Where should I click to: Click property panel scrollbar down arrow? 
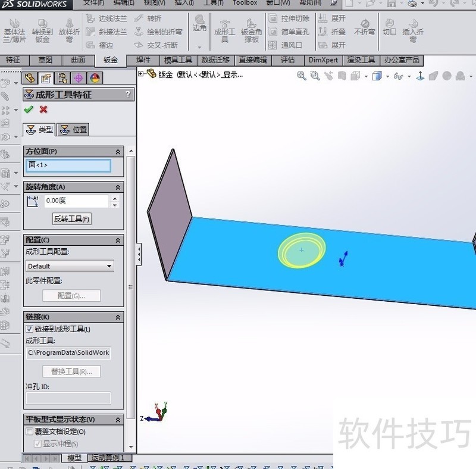[131, 447]
